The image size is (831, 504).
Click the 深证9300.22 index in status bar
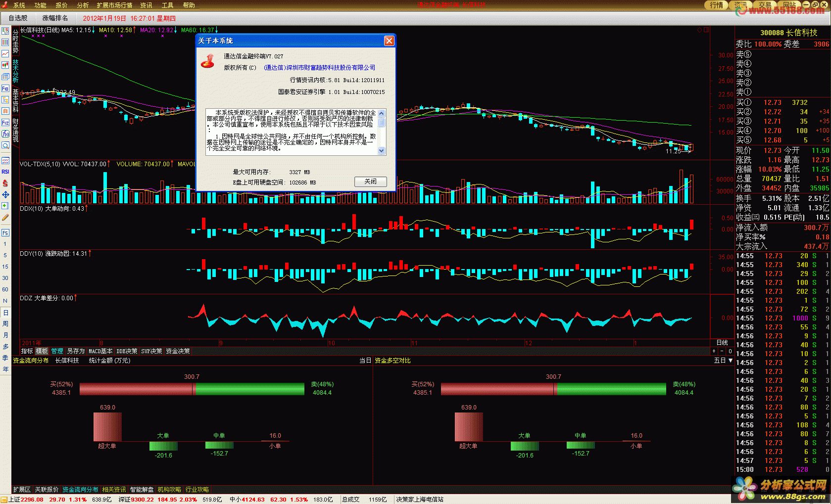click(136, 500)
